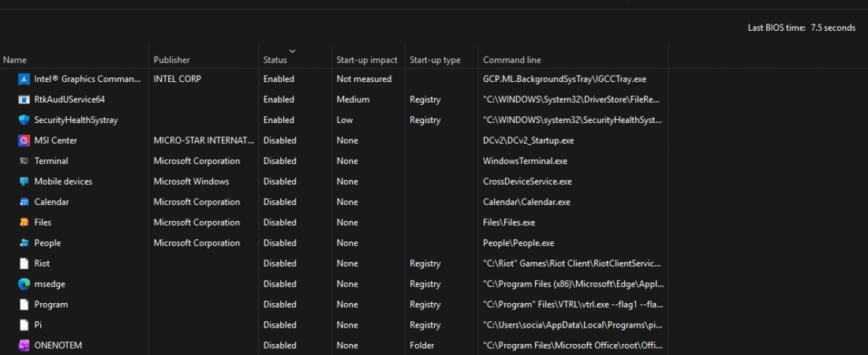
Task: Click the Mobile devices icon
Action: click(24, 181)
